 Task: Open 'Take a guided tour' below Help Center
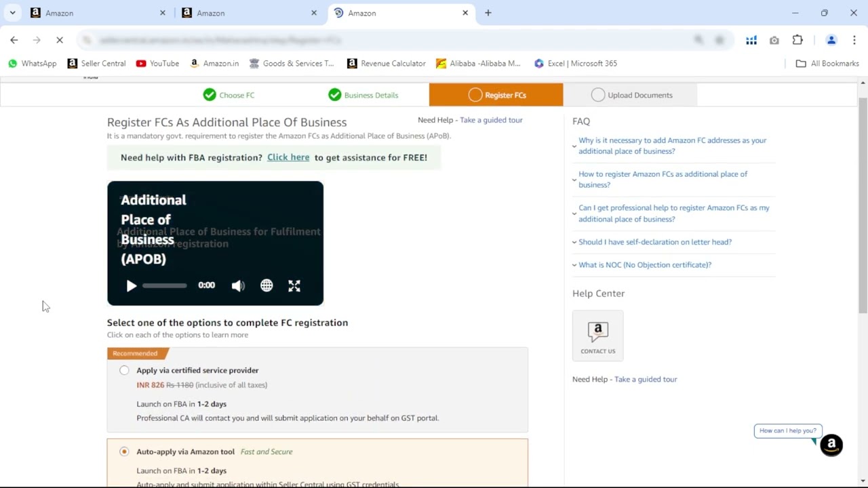(646, 380)
